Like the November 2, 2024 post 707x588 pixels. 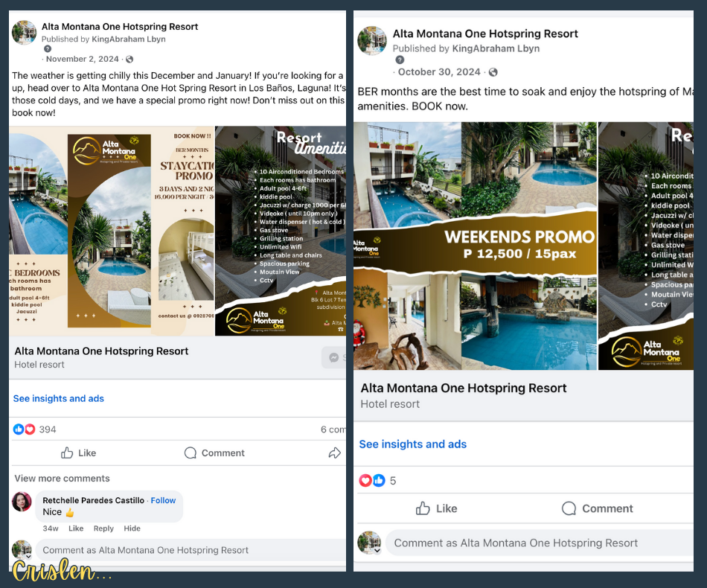[78, 453]
